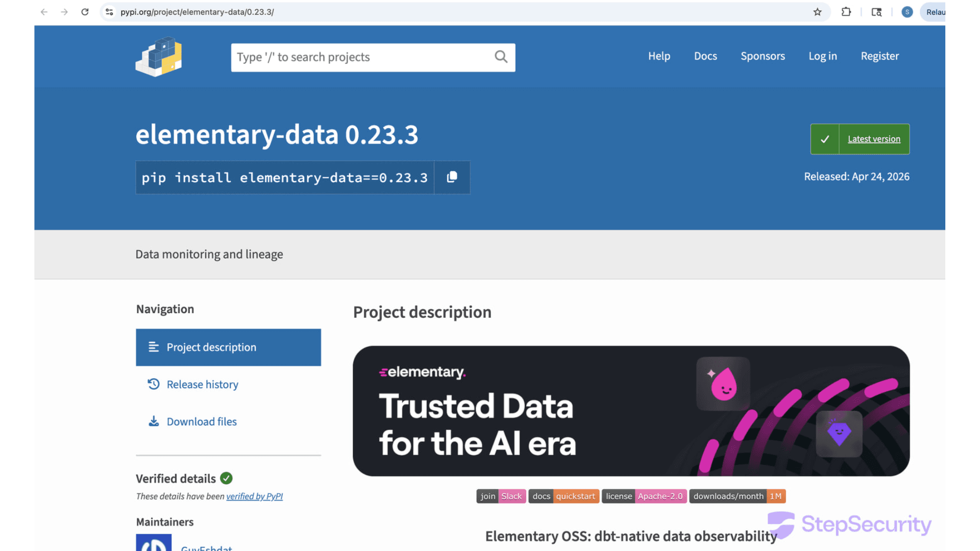
Task: Open the Sponsors page from the header
Action: click(x=762, y=56)
